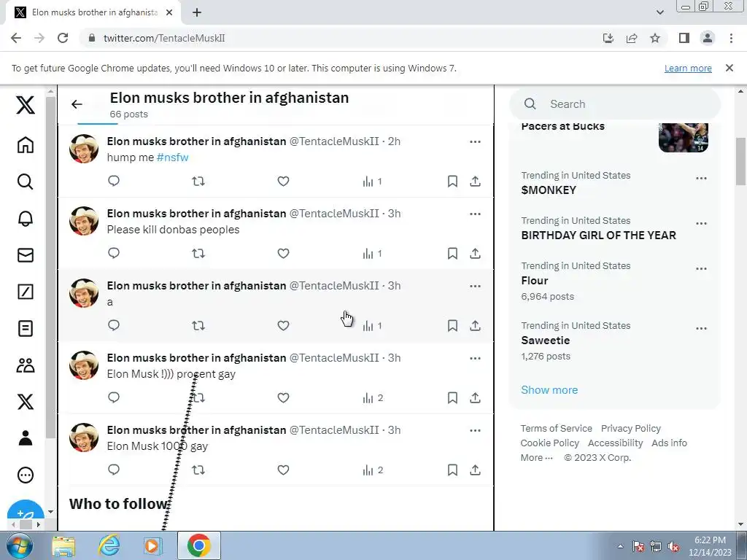View analytics of 'donbas peoples' post
The height and width of the screenshot is (560, 747).
(x=373, y=253)
